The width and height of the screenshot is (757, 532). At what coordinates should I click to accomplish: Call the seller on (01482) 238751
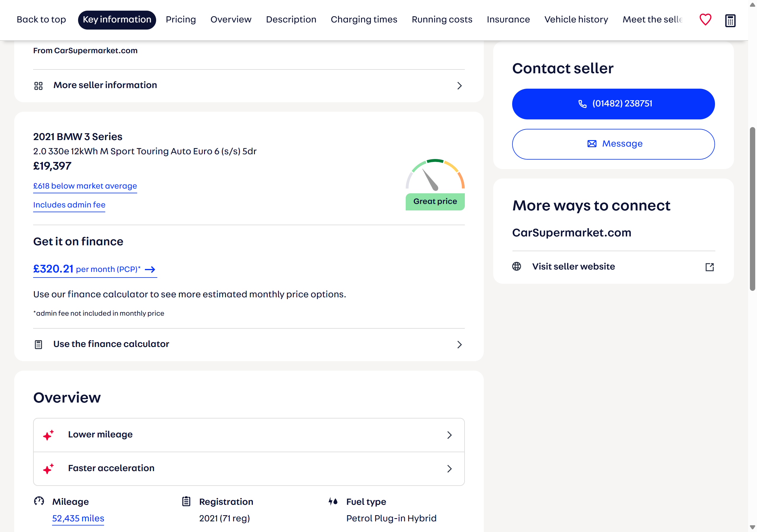point(613,104)
